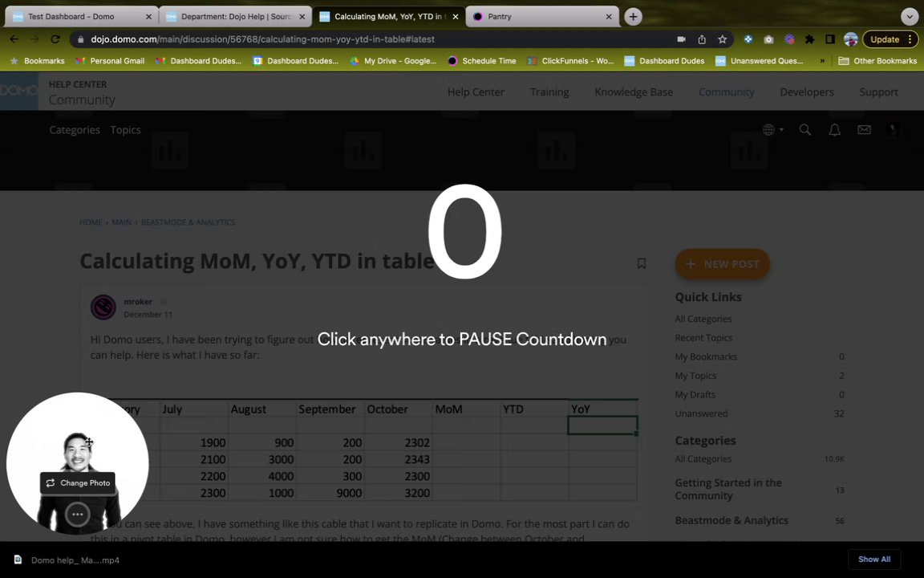Image resolution: width=924 pixels, height=578 pixels.
Task: Open the Support nav item
Action: point(878,92)
